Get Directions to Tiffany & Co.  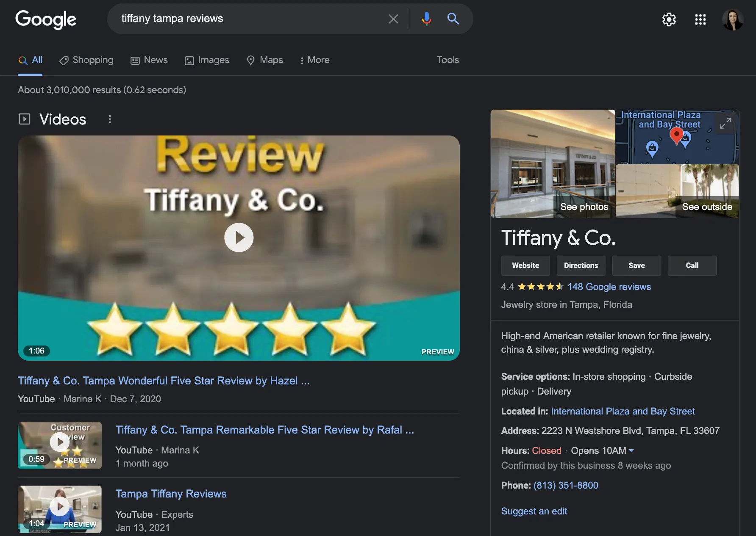581,265
